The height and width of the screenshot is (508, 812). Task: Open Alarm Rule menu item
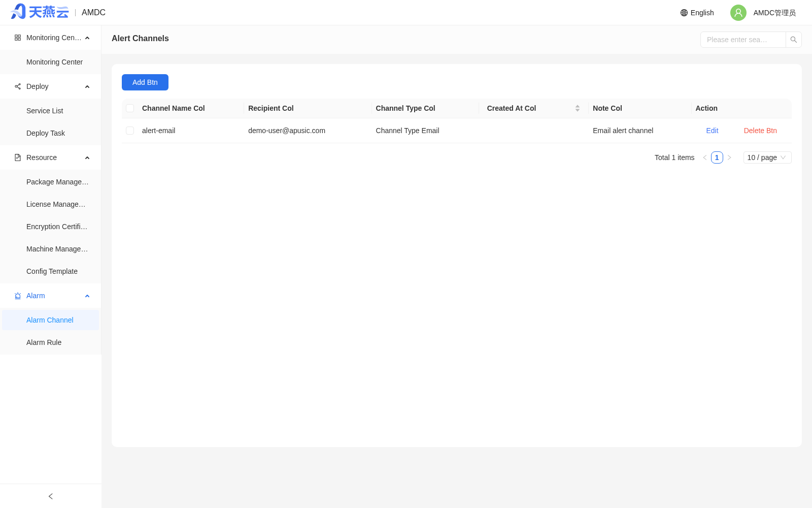(x=51, y=342)
